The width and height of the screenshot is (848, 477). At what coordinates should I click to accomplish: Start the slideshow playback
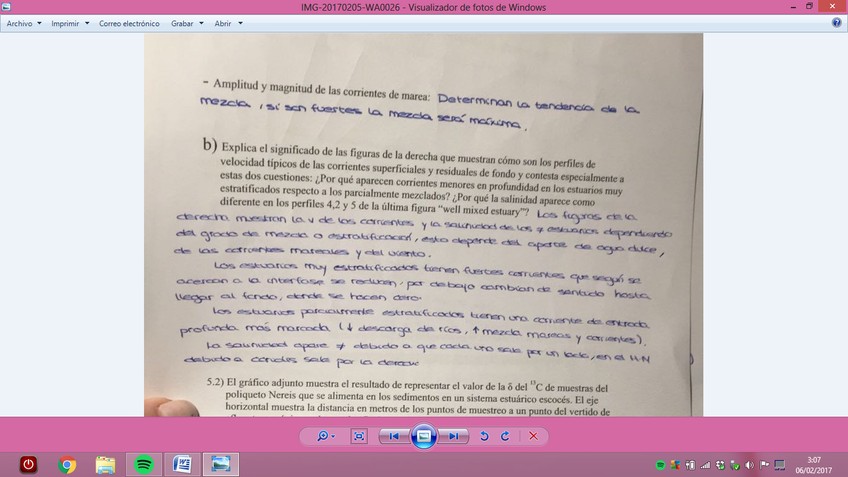423,436
